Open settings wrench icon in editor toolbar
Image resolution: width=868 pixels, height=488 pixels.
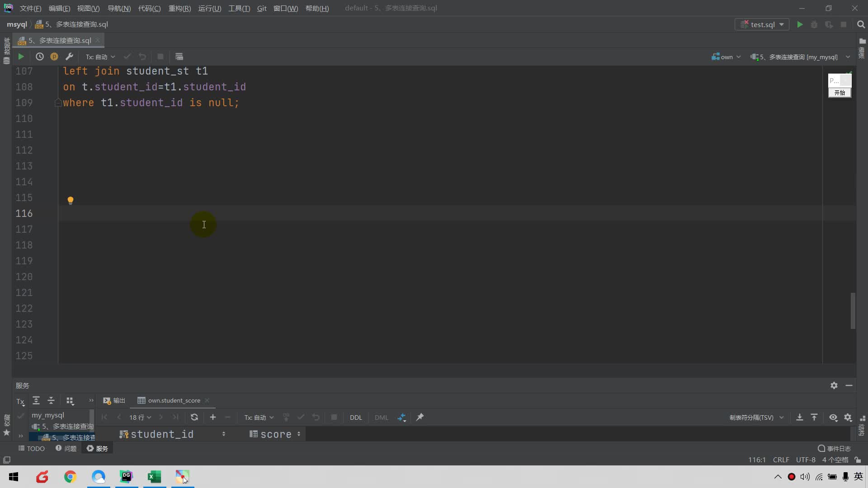coord(69,56)
